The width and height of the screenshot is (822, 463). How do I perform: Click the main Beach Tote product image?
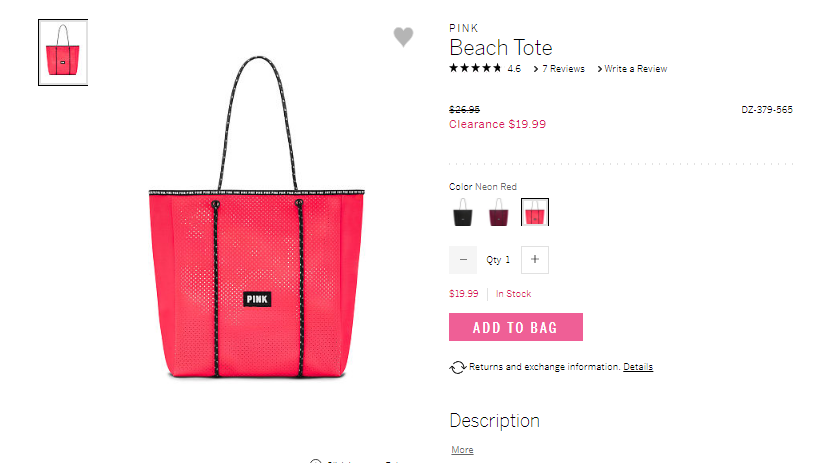(x=256, y=218)
